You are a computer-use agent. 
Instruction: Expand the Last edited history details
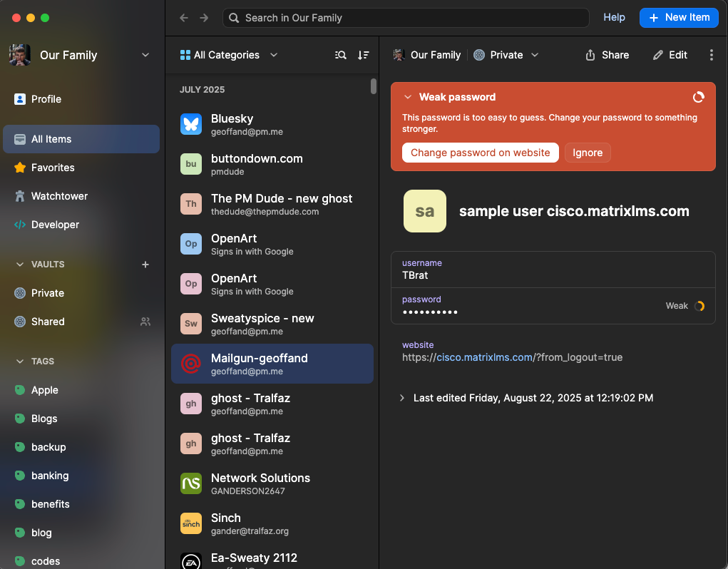[x=402, y=398]
